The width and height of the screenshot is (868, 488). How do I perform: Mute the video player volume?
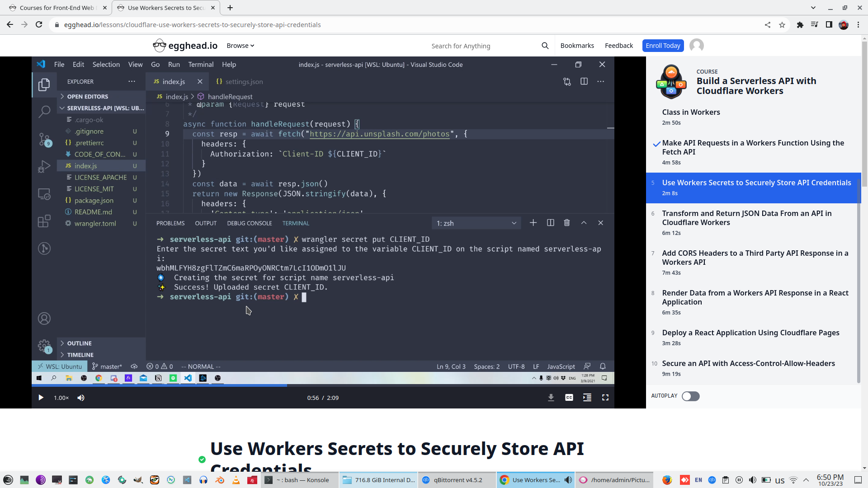coord(81,398)
